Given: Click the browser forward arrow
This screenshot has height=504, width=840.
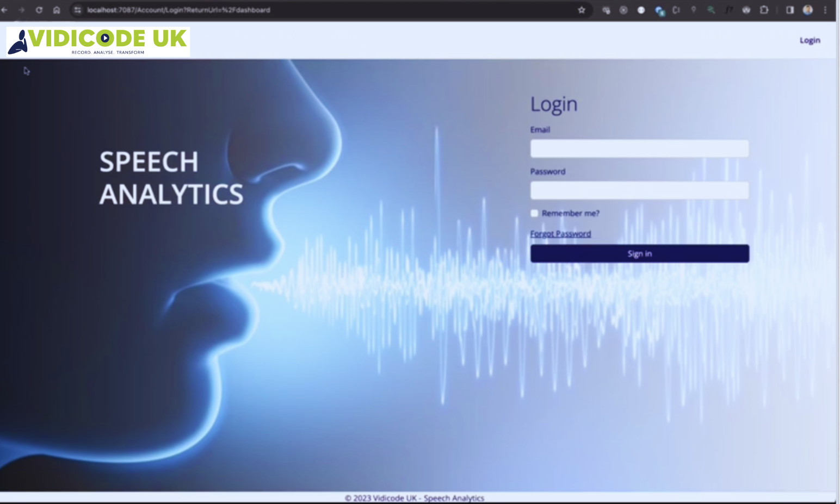Looking at the screenshot, I should tap(22, 10).
